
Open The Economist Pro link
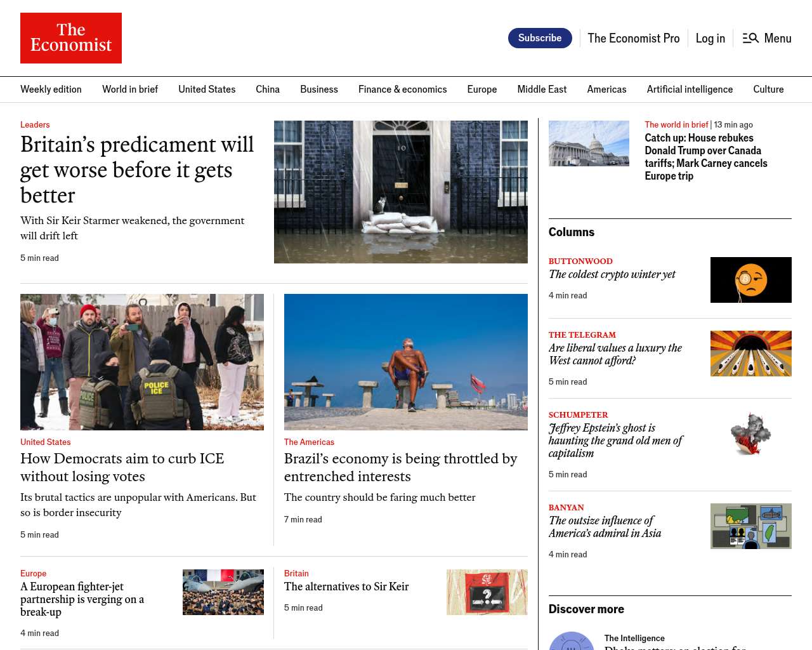click(633, 38)
